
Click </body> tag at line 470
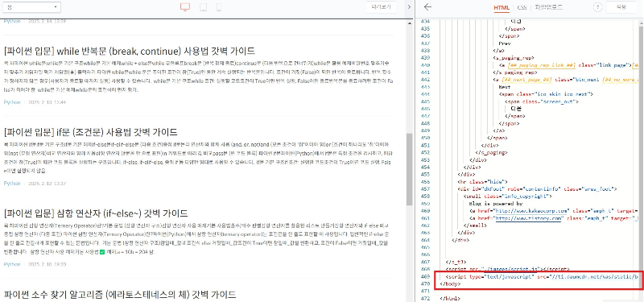pos(450,283)
